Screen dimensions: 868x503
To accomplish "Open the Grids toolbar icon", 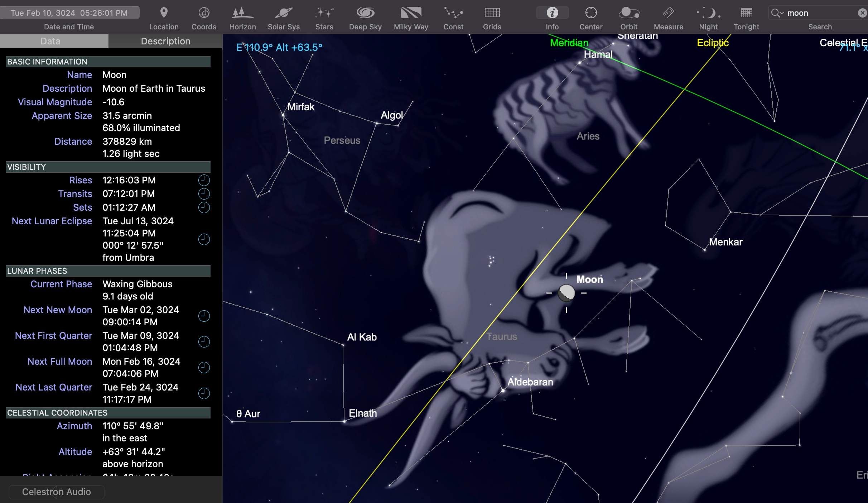I will [492, 13].
